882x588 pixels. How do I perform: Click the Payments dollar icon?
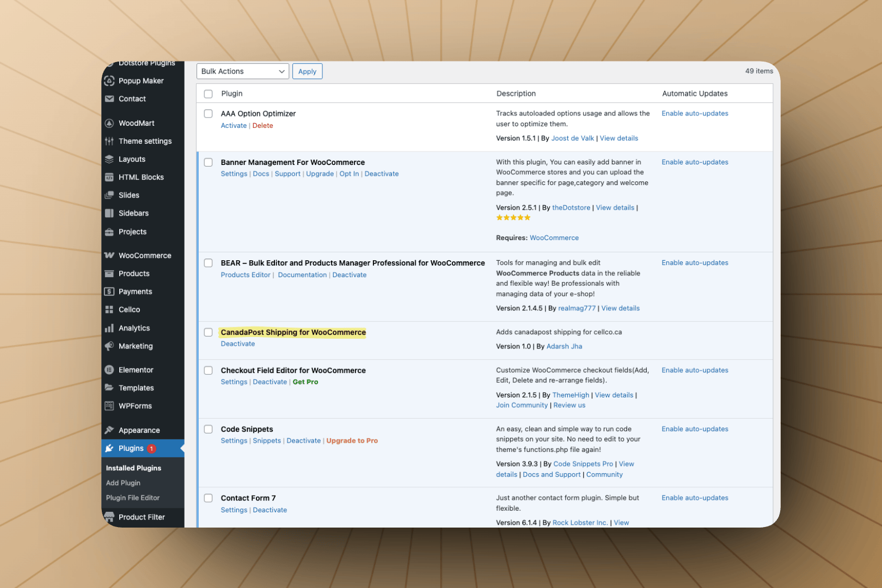[x=109, y=291]
